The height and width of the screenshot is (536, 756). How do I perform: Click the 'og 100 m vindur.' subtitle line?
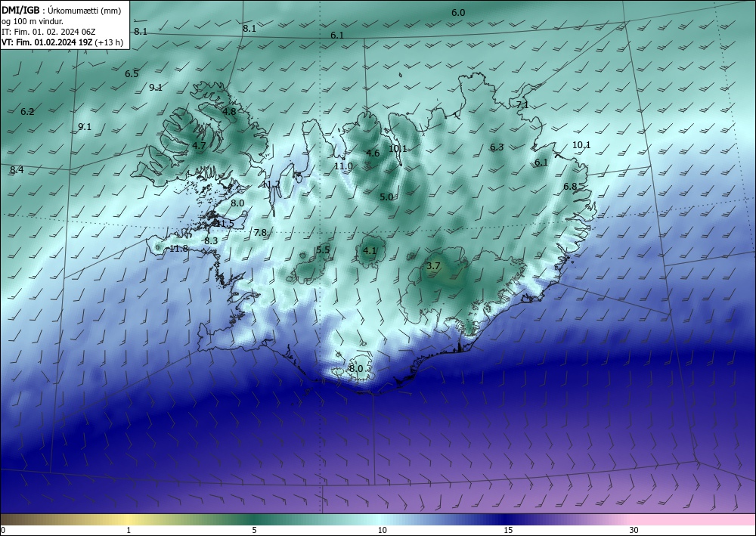(33, 22)
